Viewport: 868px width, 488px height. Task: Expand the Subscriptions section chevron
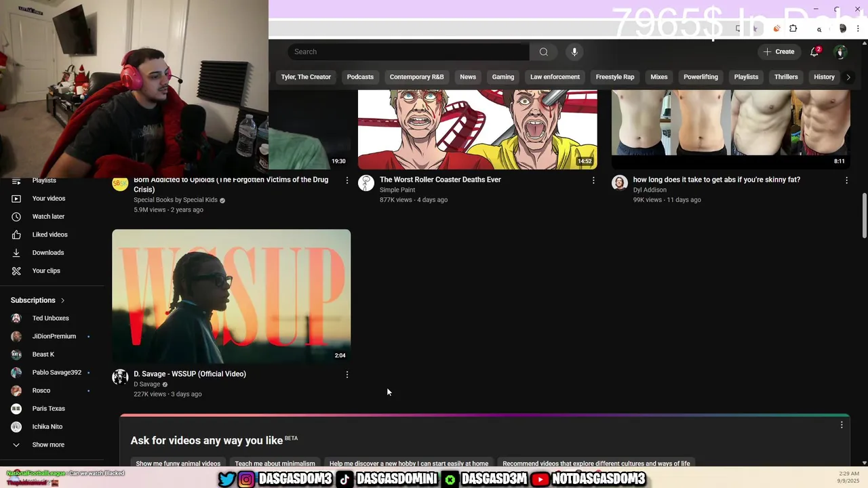pos(62,300)
